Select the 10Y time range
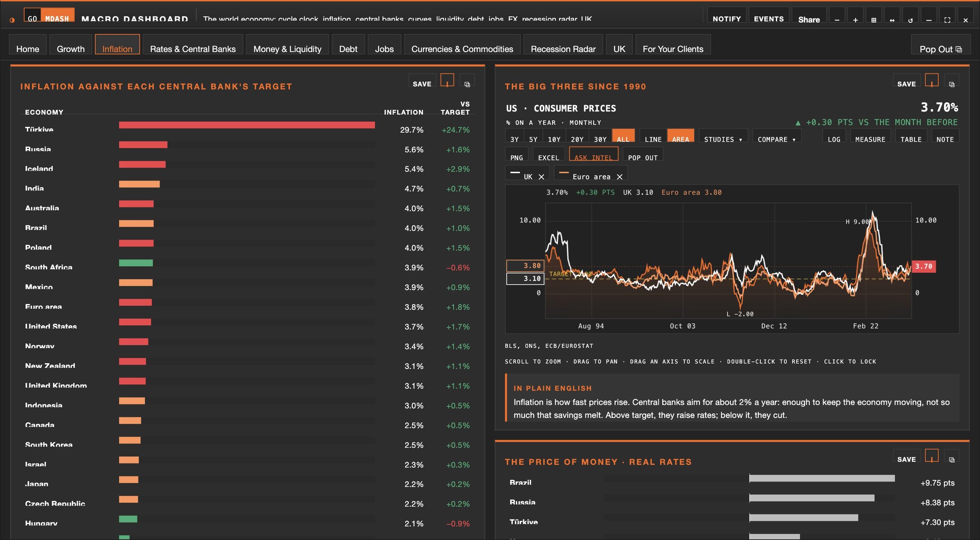980x540 pixels. [554, 136]
